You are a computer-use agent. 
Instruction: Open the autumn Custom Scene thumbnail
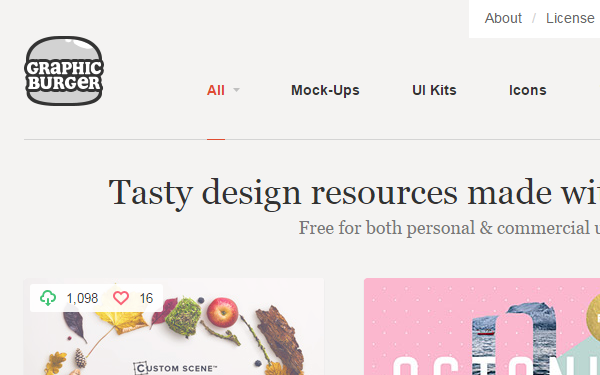(174, 326)
